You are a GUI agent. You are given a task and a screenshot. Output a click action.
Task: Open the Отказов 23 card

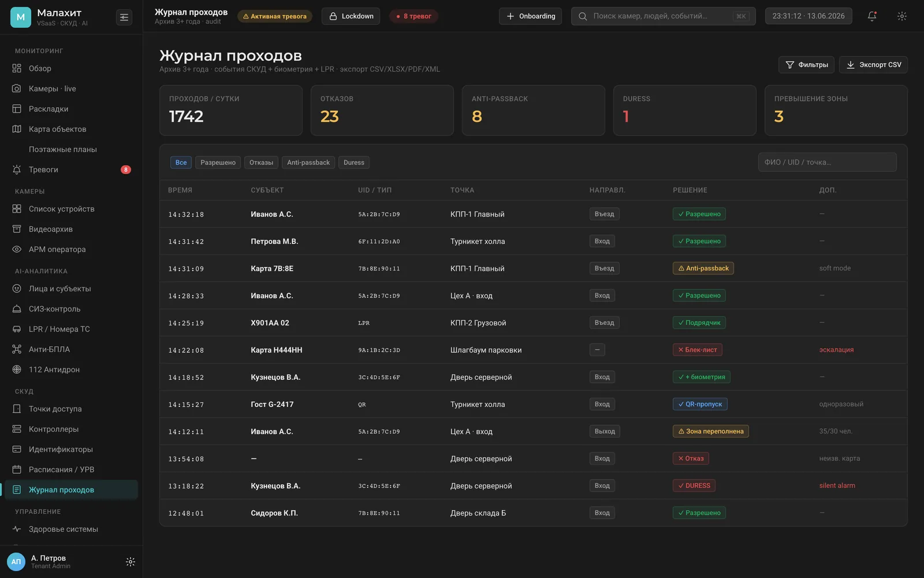[x=382, y=110]
